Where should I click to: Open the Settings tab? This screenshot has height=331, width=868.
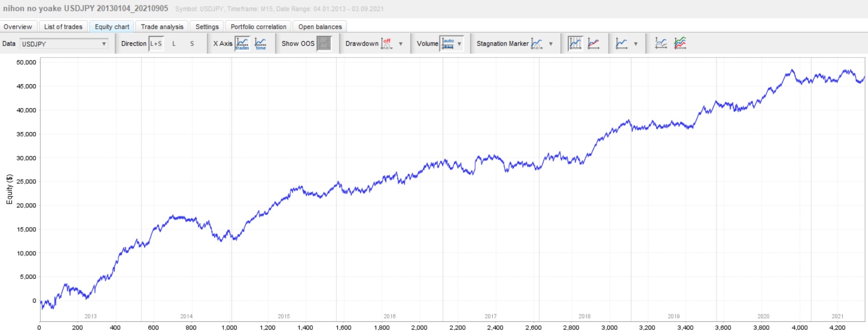[207, 27]
